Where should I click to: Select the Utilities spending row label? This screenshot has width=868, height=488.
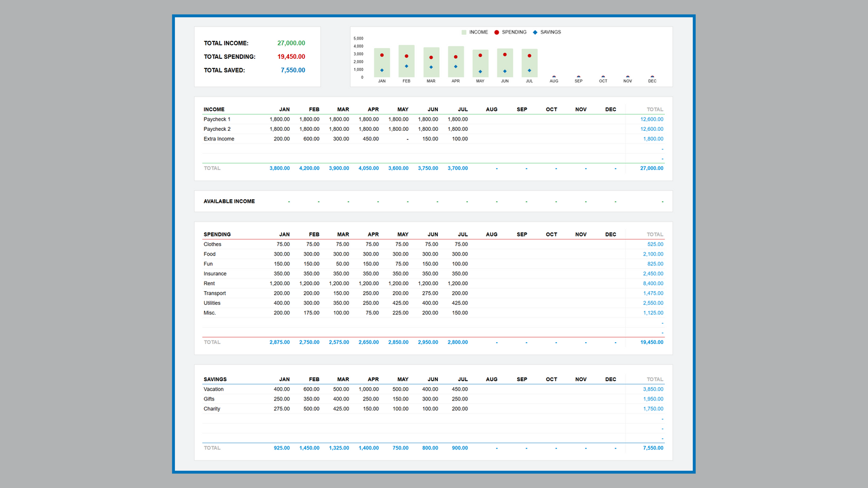(212, 303)
